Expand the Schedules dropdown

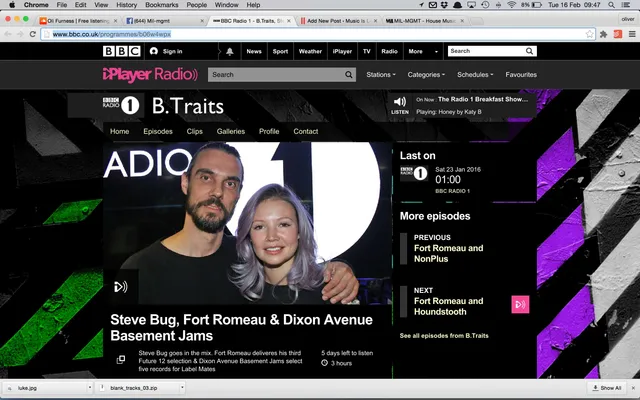point(475,75)
